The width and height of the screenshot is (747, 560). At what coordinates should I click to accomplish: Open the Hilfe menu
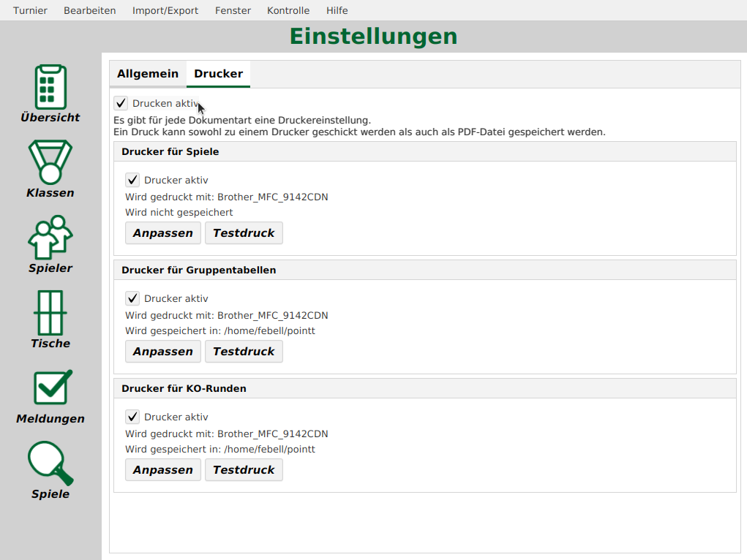pyautogui.click(x=337, y=10)
